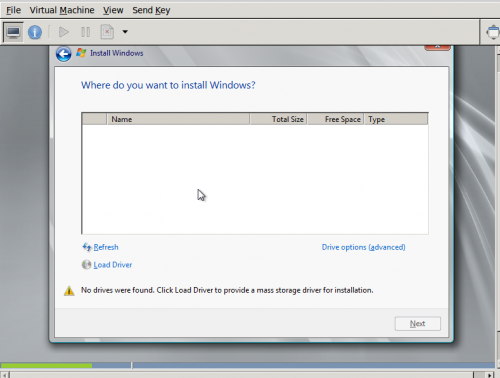Show the graphical console monitor view

[x=13, y=32]
